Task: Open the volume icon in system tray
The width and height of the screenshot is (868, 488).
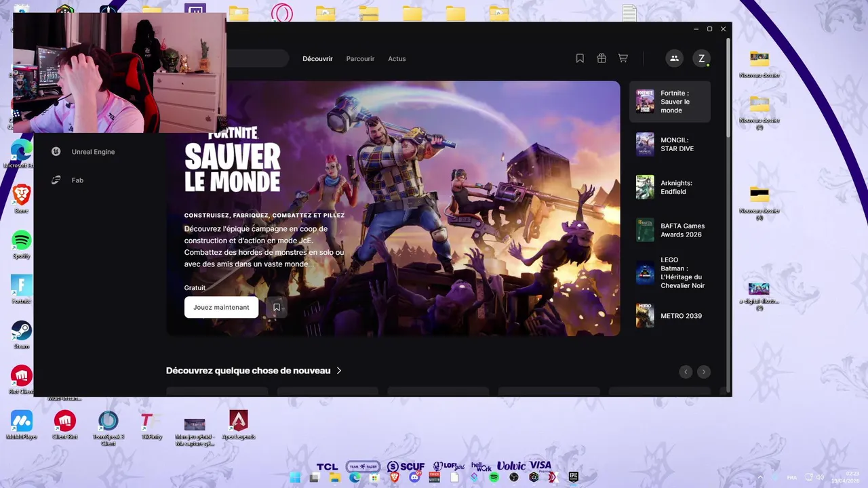Action: [819, 477]
